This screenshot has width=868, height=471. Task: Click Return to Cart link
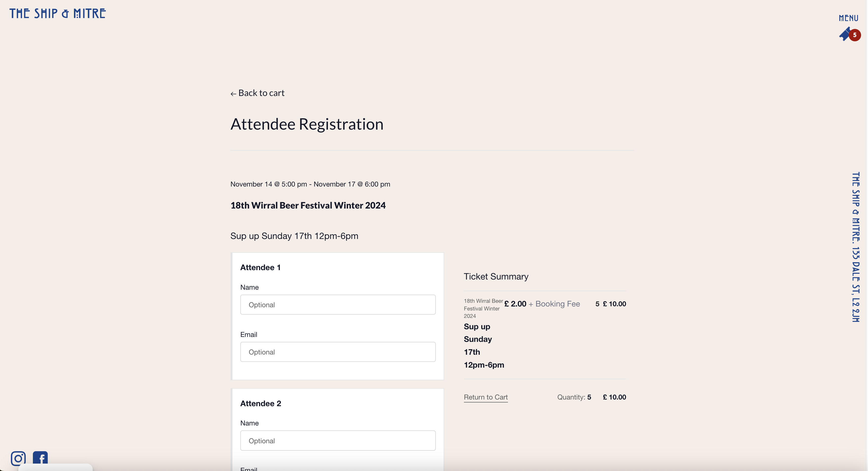pyautogui.click(x=486, y=397)
